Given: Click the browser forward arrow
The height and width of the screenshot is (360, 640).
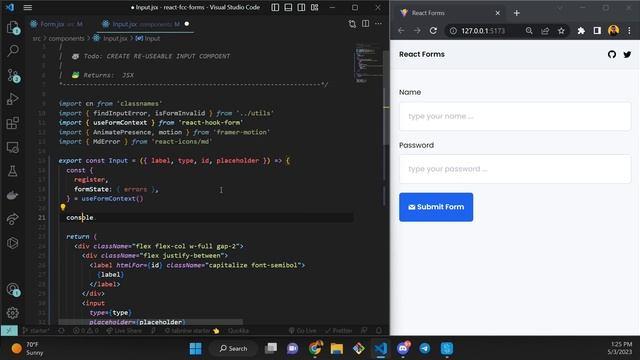Looking at the screenshot, I should 417,31.
